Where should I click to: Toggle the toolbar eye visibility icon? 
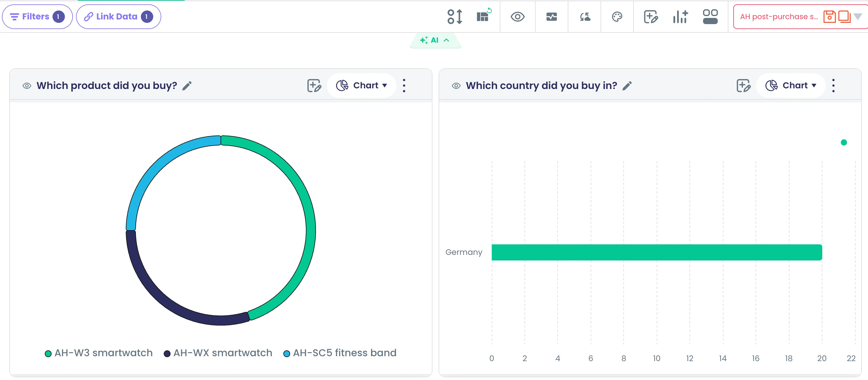[x=517, y=16]
